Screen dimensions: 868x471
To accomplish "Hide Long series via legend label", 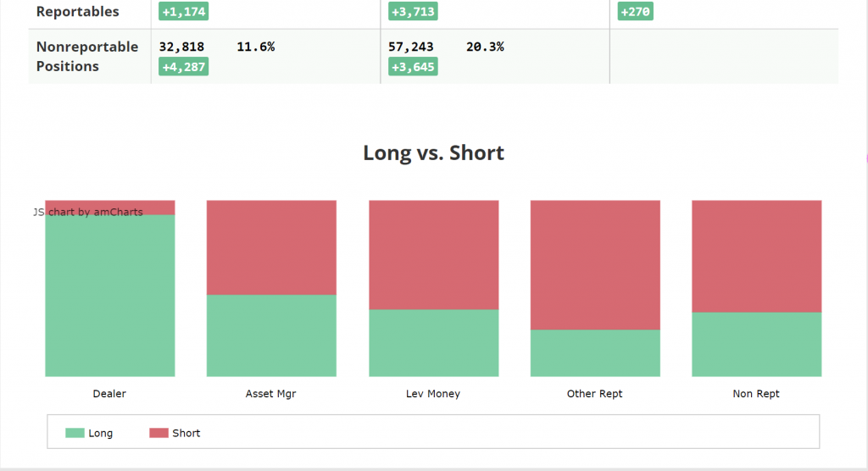I will (100, 433).
